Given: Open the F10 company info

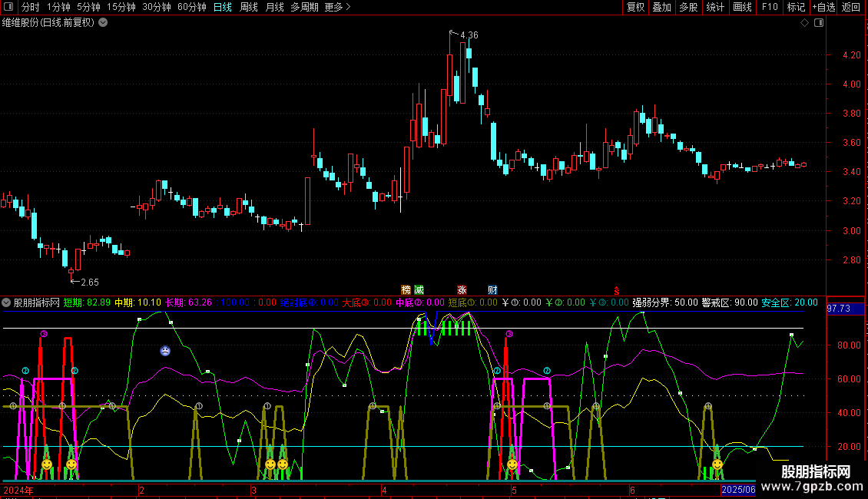Looking at the screenshot, I should [x=769, y=7].
